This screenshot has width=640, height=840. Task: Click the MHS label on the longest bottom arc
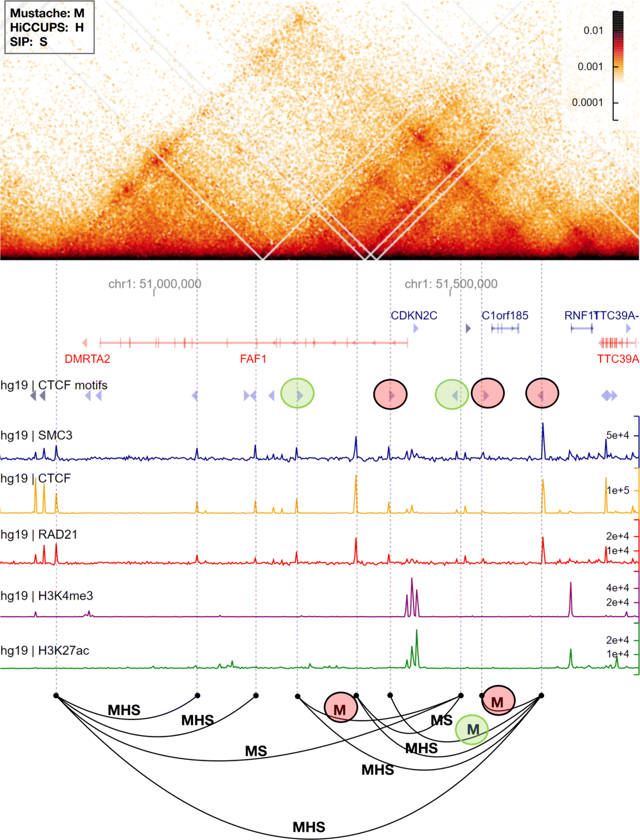(309, 827)
